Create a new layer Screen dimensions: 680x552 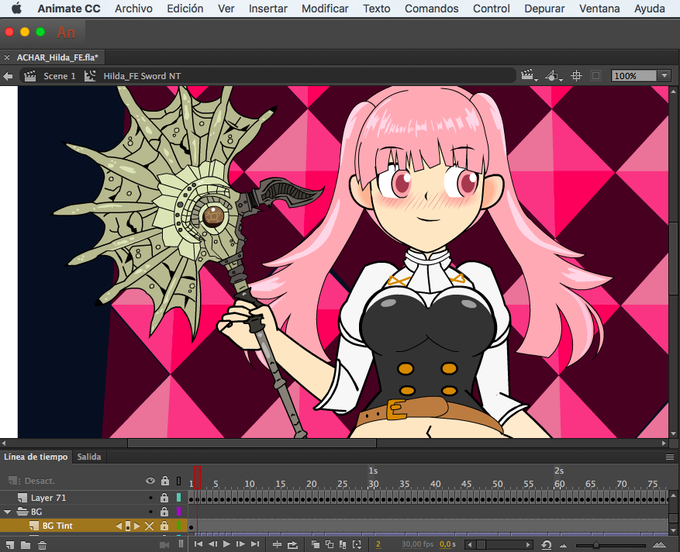click(10, 545)
